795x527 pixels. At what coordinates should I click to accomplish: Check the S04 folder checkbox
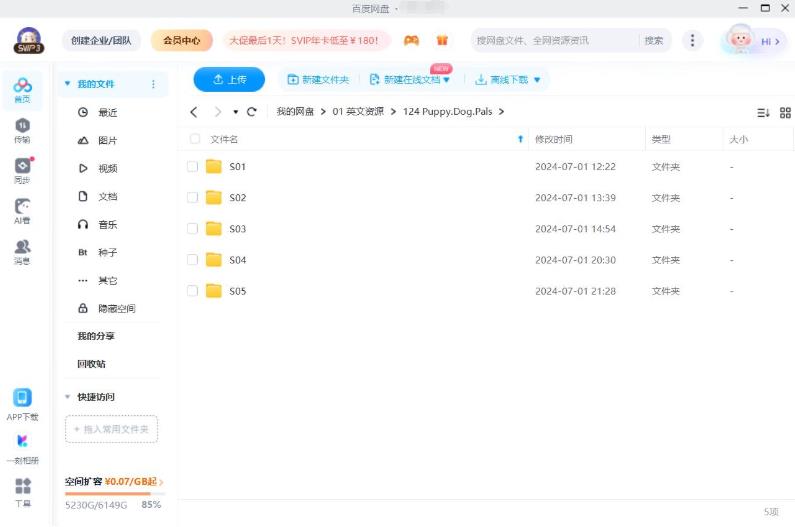[x=192, y=260]
